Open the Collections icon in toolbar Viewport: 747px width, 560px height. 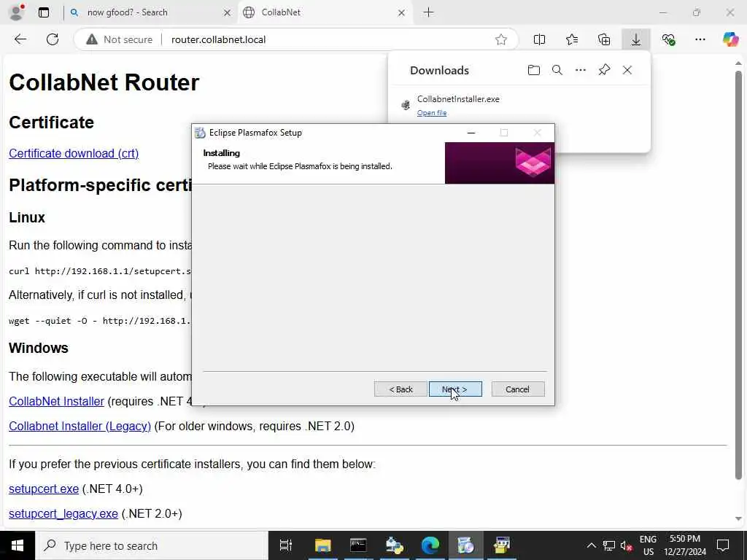(x=604, y=39)
